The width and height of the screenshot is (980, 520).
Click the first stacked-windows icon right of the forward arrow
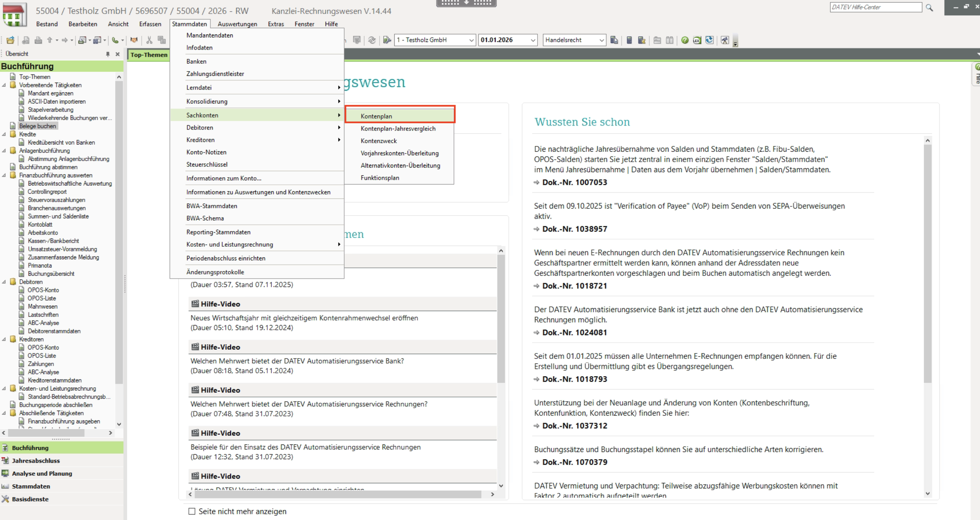coord(82,40)
